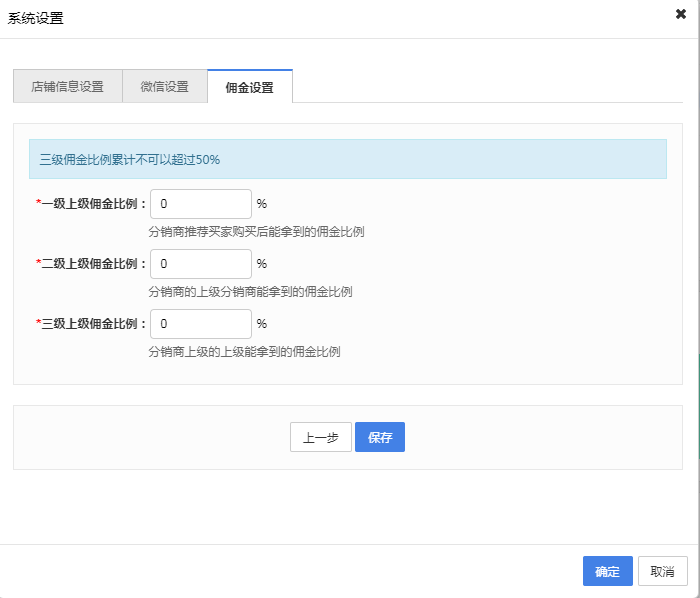
Task: Click the 系统设置 dialog title
Action: coord(36,17)
